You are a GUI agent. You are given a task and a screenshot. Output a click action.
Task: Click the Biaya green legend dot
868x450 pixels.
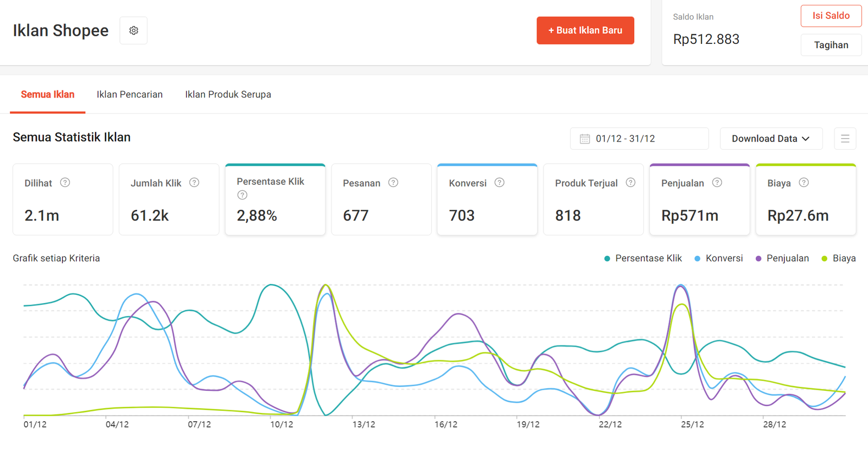pyautogui.click(x=825, y=259)
